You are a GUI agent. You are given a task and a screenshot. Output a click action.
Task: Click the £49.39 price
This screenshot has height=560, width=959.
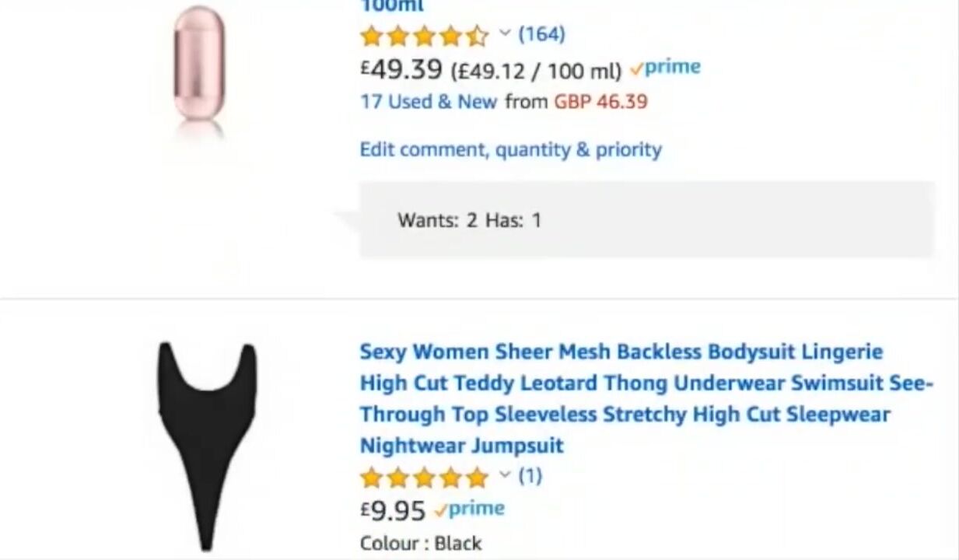[x=401, y=69]
